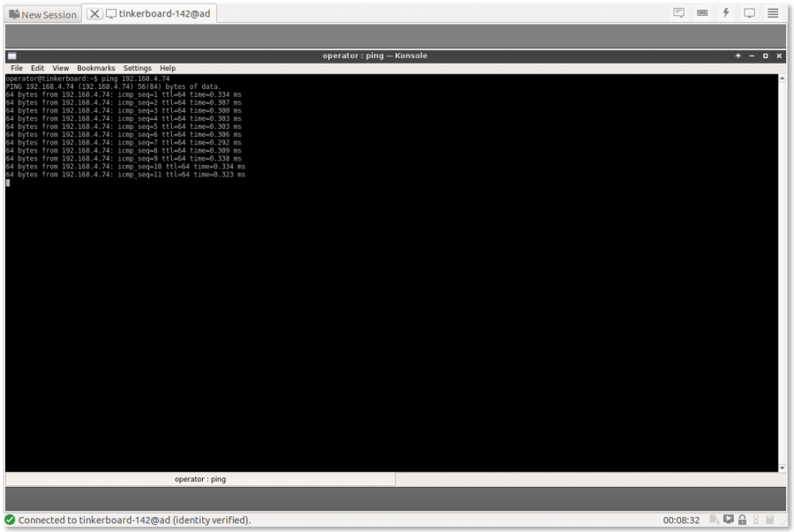Click the lightning bolt actions icon

(726, 13)
